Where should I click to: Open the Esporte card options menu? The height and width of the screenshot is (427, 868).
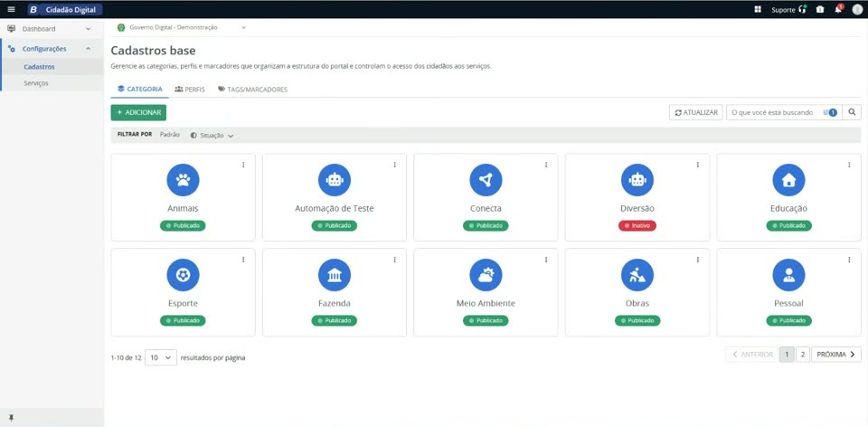coord(243,260)
